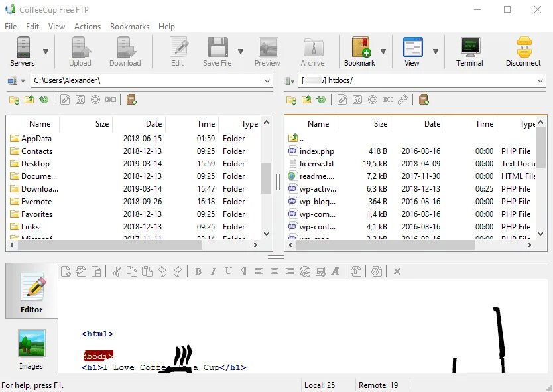Screen dimensions: 553x392
Task: Click the editor's new document icon
Action: (66, 271)
